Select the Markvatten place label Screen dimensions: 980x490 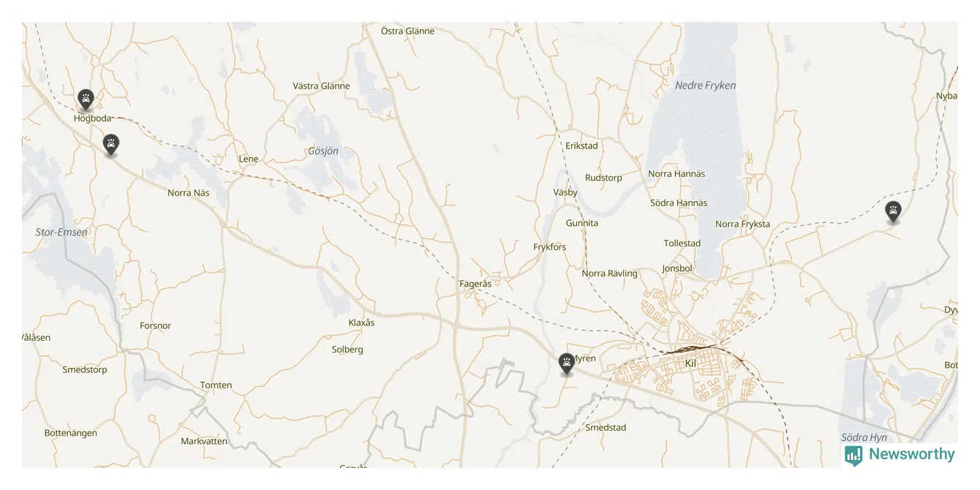204,442
